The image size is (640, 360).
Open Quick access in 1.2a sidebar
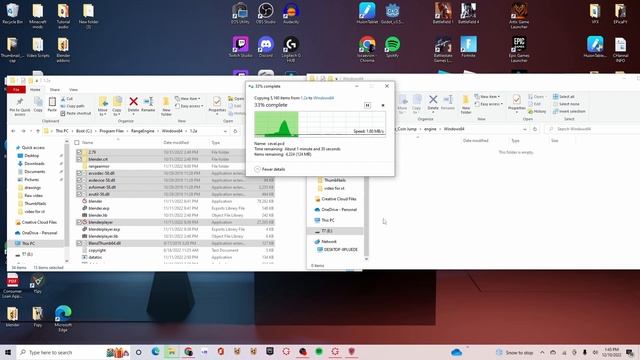pos(33,147)
